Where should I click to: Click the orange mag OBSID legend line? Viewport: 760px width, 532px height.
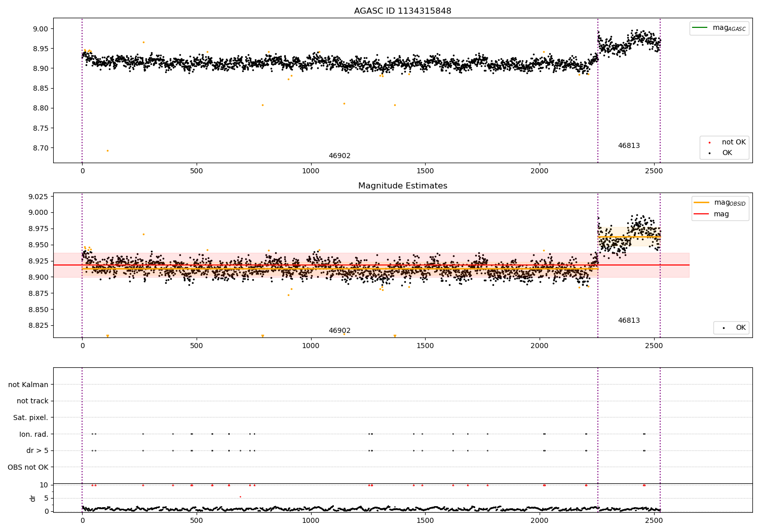tap(702, 202)
